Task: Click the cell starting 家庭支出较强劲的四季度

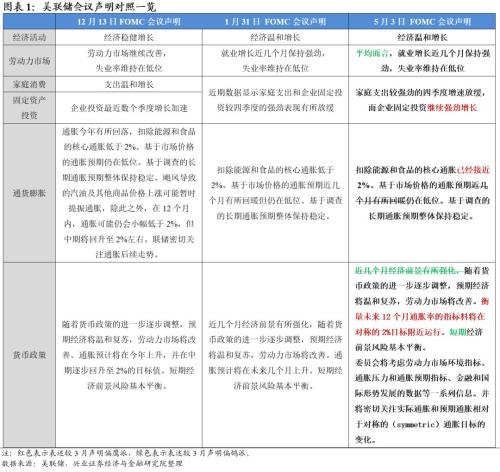Action: point(422,100)
